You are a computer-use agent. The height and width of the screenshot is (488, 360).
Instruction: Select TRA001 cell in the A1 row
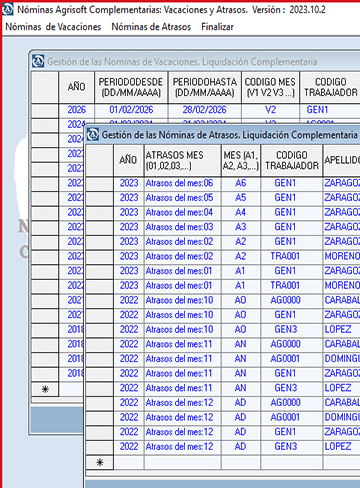point(292,286)
